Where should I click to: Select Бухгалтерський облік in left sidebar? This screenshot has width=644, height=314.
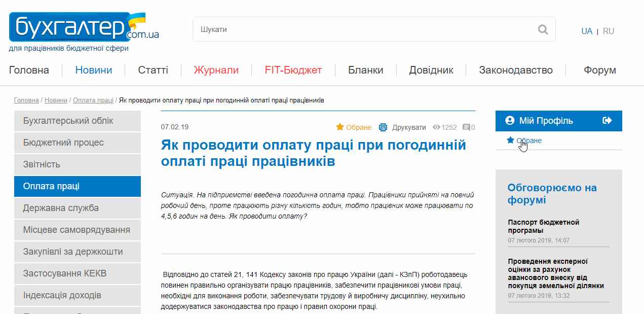pyautogui.click(x=78, y=121)
